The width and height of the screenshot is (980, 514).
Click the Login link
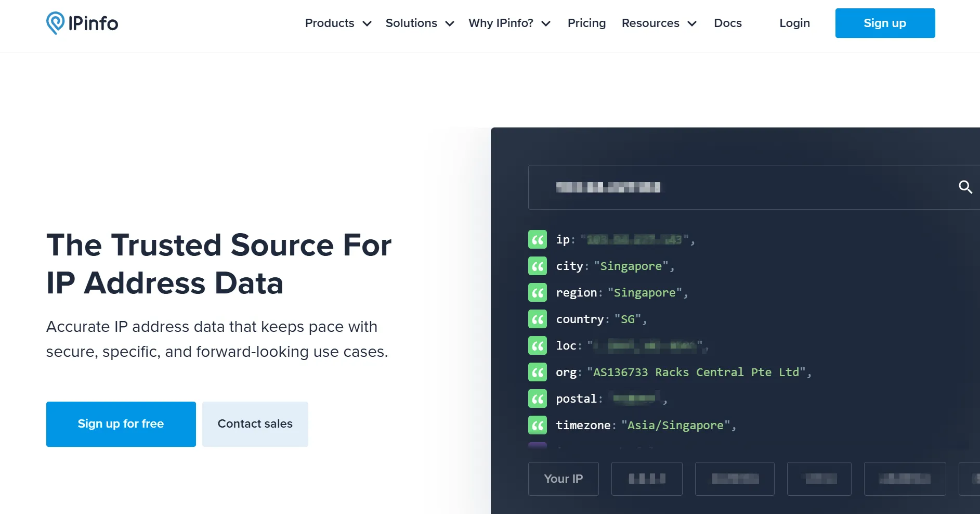[x=794, y=23]
